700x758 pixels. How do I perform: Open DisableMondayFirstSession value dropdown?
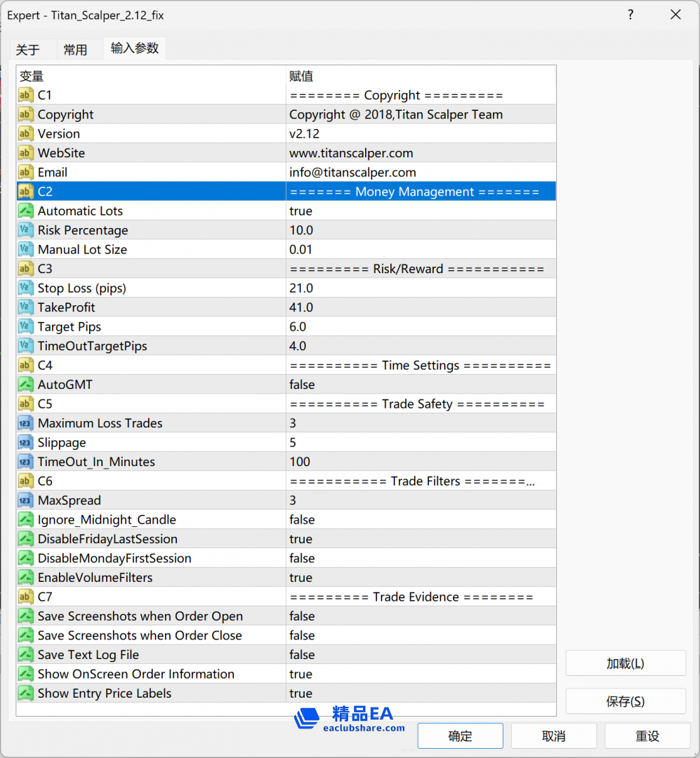(420, 559)
